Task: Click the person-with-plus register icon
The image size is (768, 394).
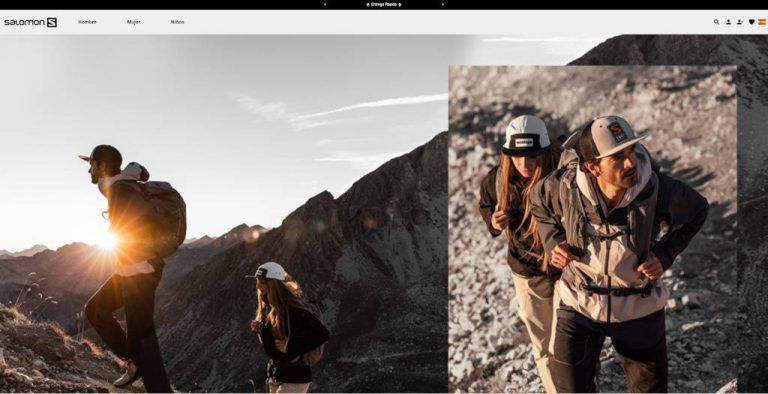Action: (740, 22)
